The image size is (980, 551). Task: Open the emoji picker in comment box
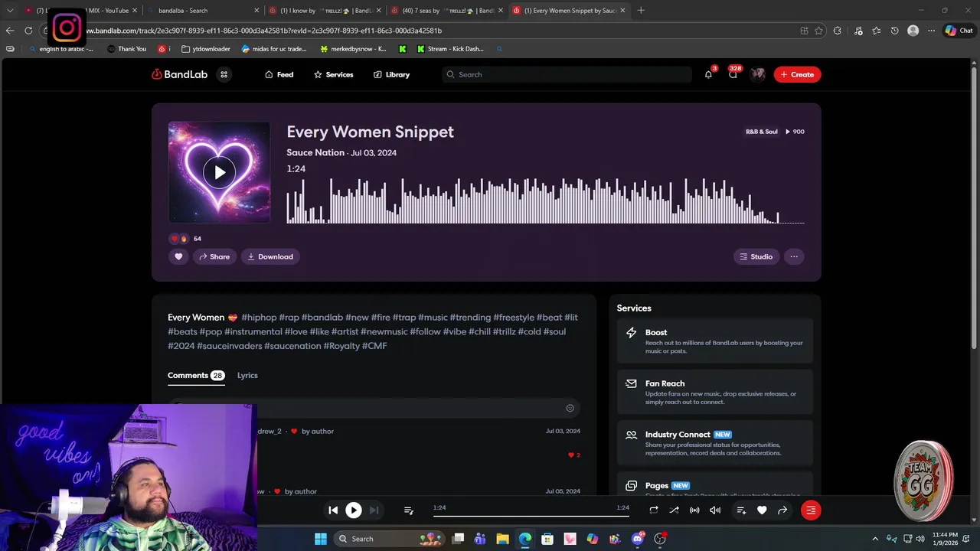[x=570, y=408]
